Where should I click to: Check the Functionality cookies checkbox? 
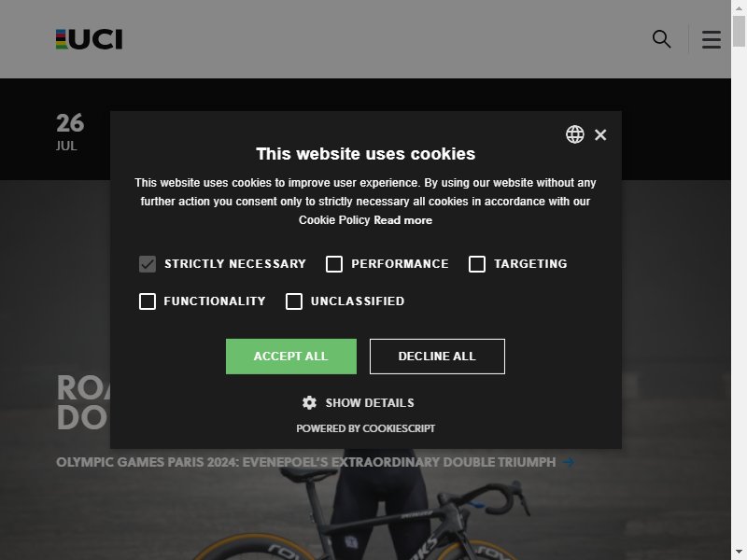coord(148,301)
